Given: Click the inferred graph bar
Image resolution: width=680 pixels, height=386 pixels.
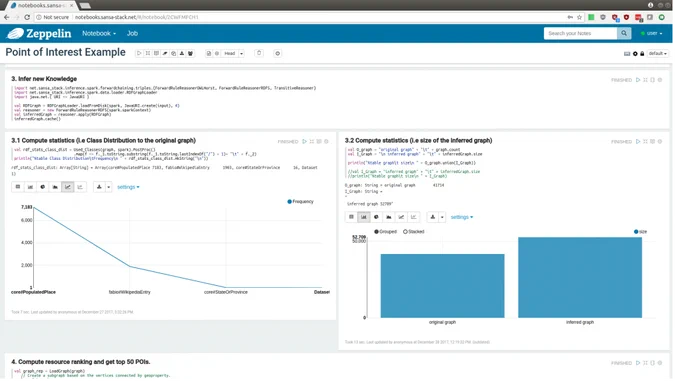Looking at the screenshot, I should coord(580,278).
